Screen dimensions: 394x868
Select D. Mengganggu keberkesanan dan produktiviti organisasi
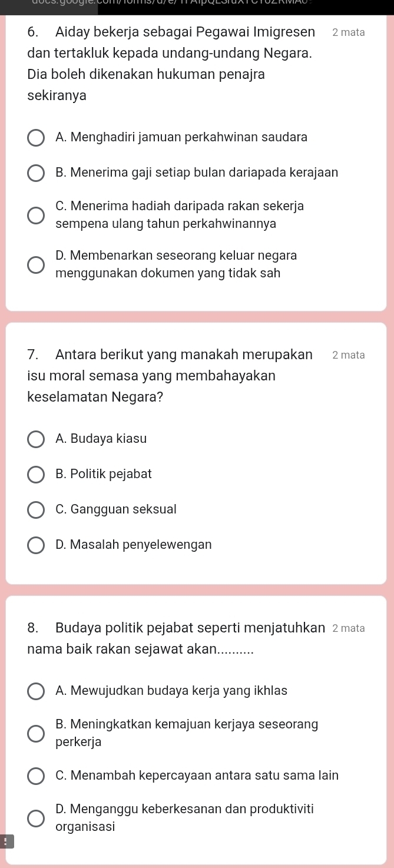pos(36,819)
